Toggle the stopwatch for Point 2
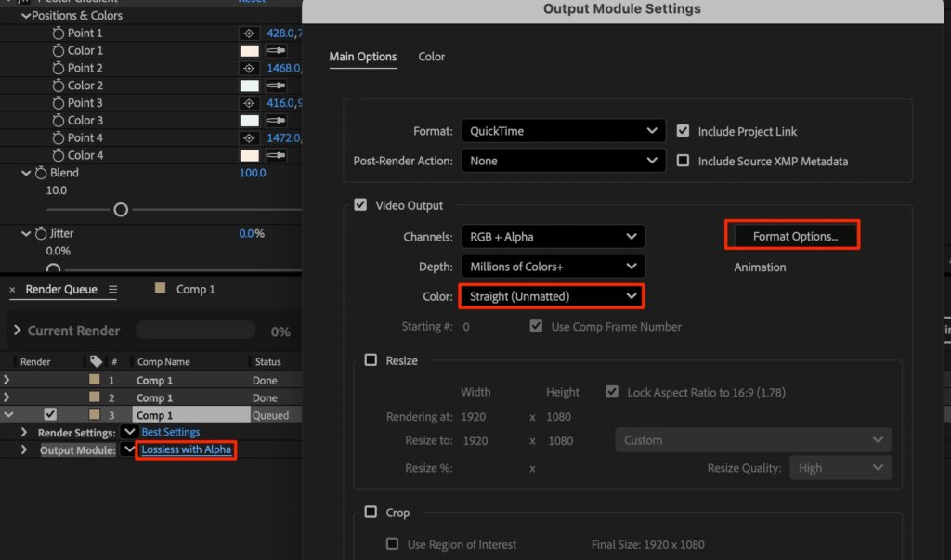Image resolution: width=951 pixels, height=560 pixels. click(x=59, y=68)
